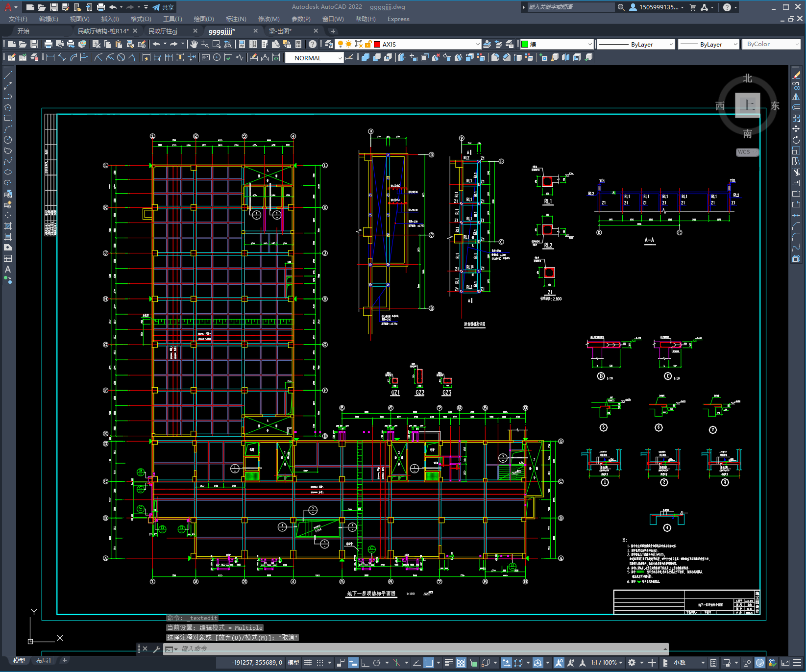
Task: Open the 文件(F) menu
Action: (x=18, y=19)
